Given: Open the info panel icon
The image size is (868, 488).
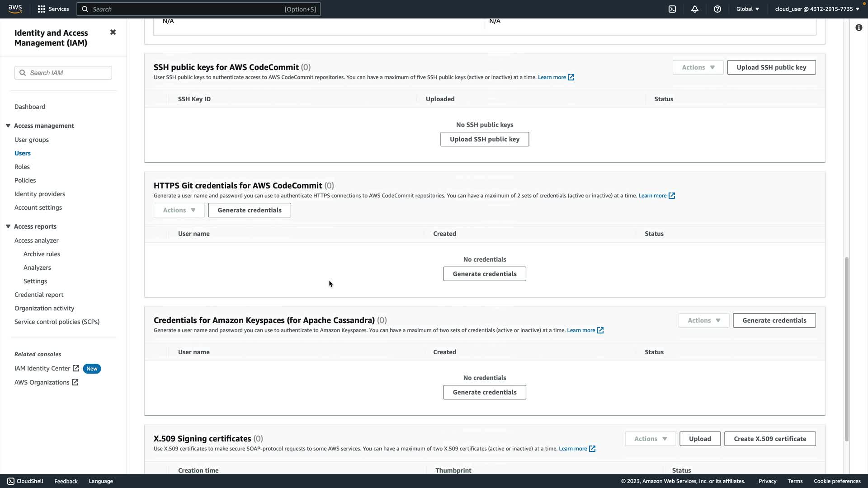Looking at the screenshot, I should [x=859, y=28].
